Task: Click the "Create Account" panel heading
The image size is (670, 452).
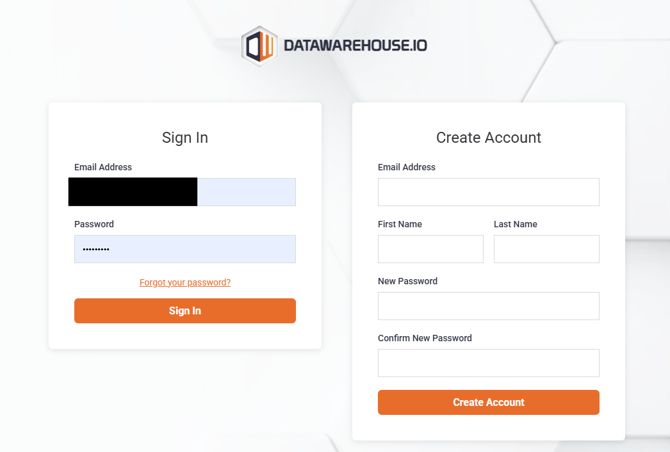Action: [488, 138]
